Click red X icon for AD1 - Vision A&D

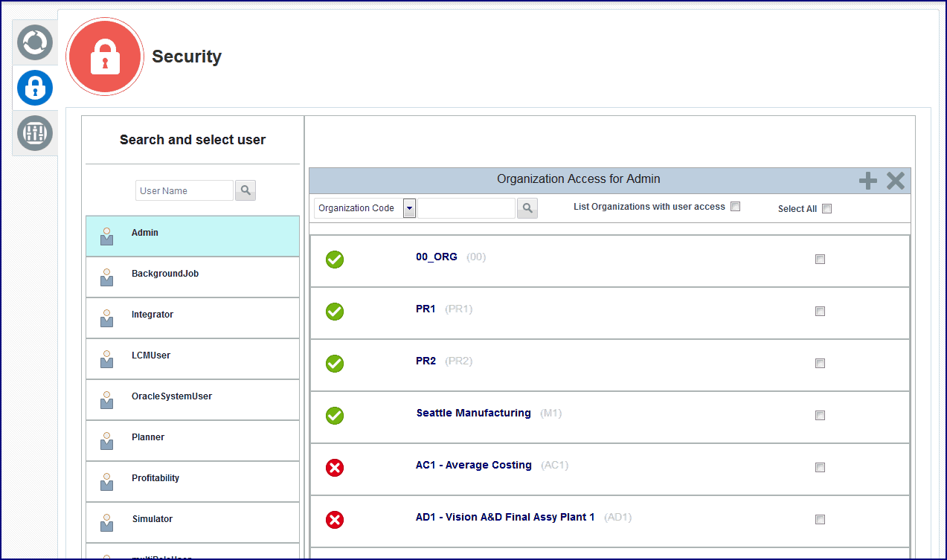point(335,520)
